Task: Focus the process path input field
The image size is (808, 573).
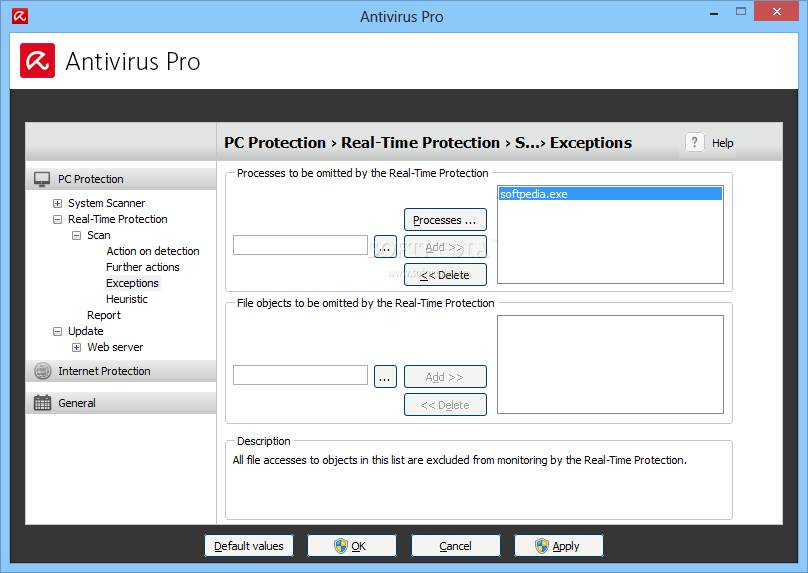Action: [300, 245]
